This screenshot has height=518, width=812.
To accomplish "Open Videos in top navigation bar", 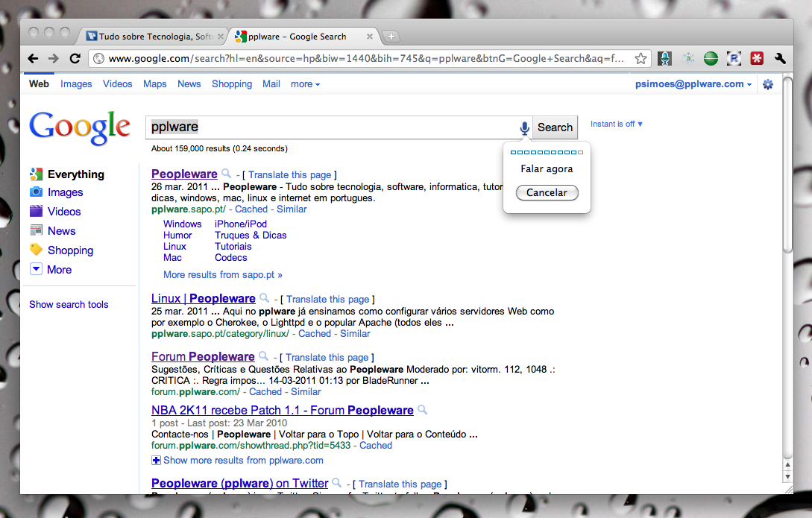I will 118,83.
